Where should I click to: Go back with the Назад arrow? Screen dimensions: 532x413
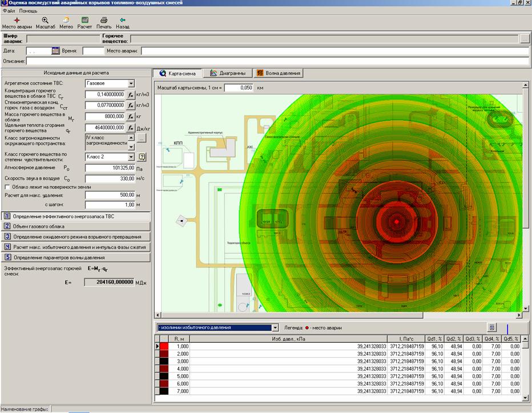122,20
